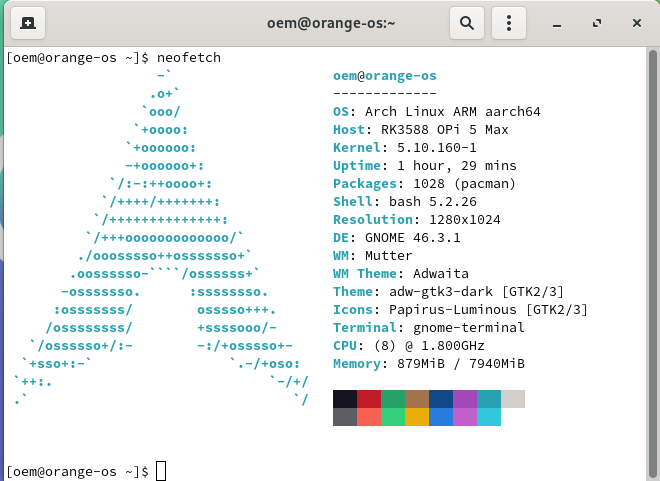Viewport: 660px width, 481px height.
Task: Click the Theme line adw-gtk3-dark
Action: 448,292
